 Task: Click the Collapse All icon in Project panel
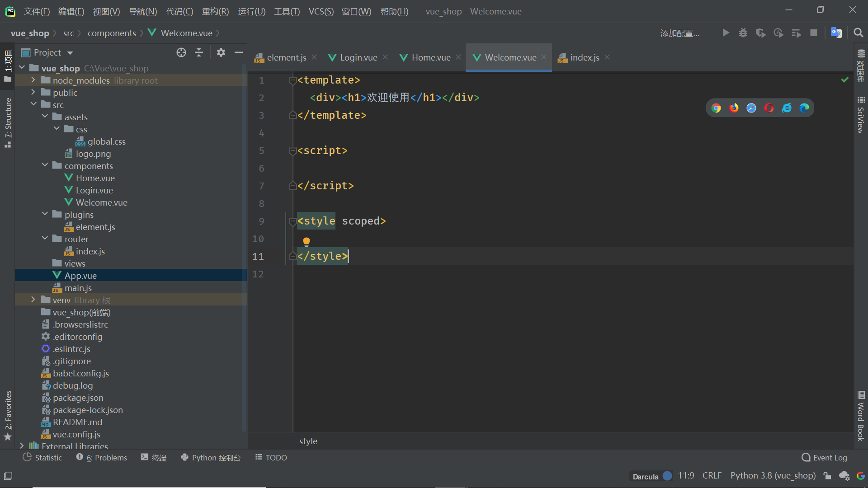[x=199, y=52]
